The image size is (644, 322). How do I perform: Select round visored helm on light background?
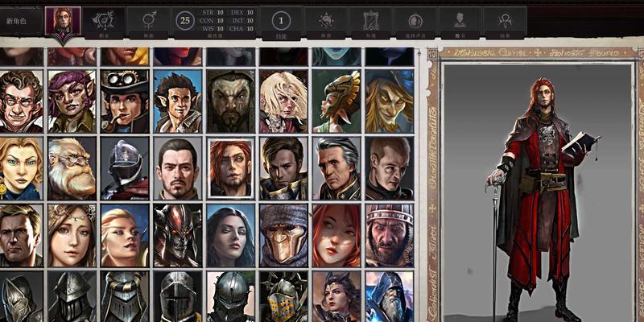click(231, 296)
